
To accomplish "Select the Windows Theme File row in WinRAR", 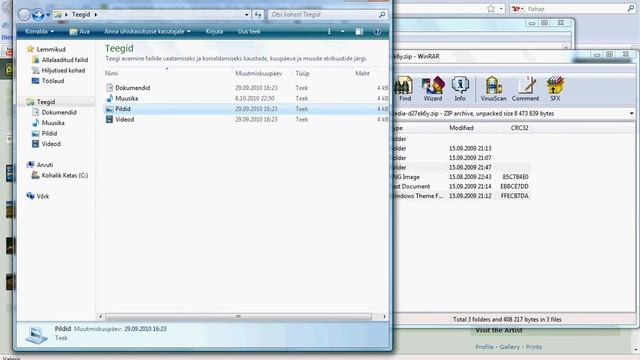I will (x=461, y=196).
